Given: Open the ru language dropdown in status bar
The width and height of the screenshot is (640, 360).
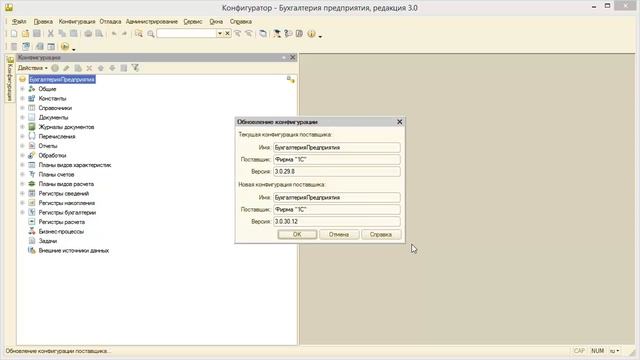Looking at the screenshot, I should tap(614, 351).
